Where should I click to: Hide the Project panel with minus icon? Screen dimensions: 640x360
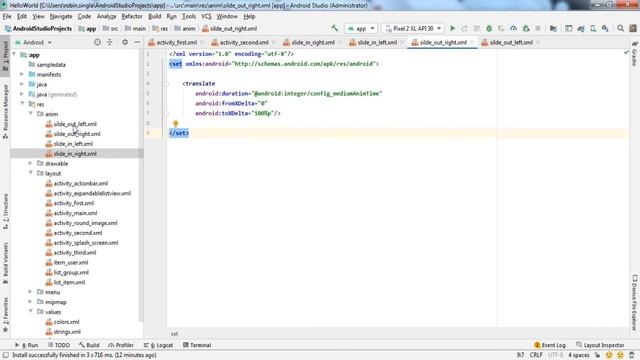[137, 42]
